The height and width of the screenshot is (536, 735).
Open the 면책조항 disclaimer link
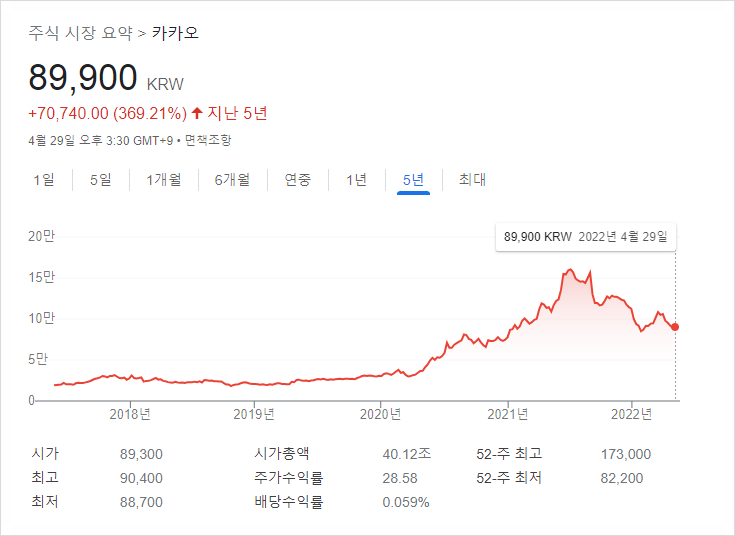coord(208,140)
